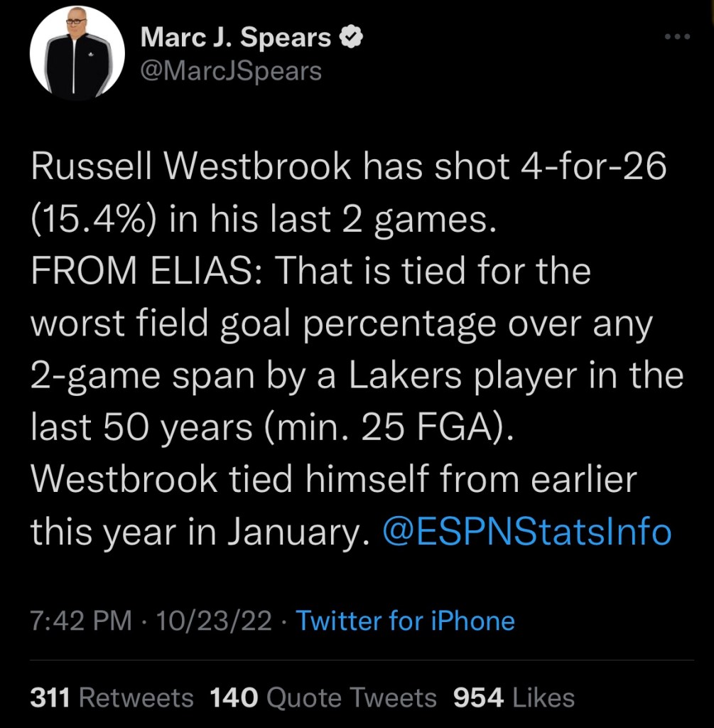Click the word January in the tweet

[x=300, y=531]
